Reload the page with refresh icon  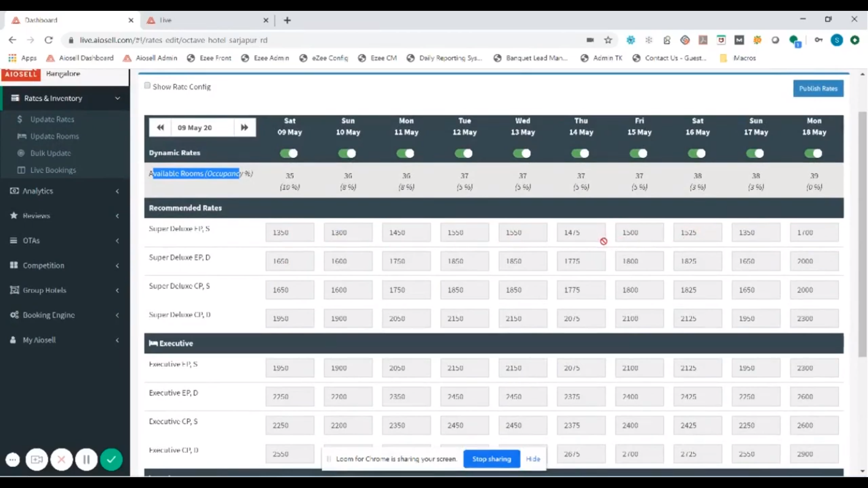49,40
